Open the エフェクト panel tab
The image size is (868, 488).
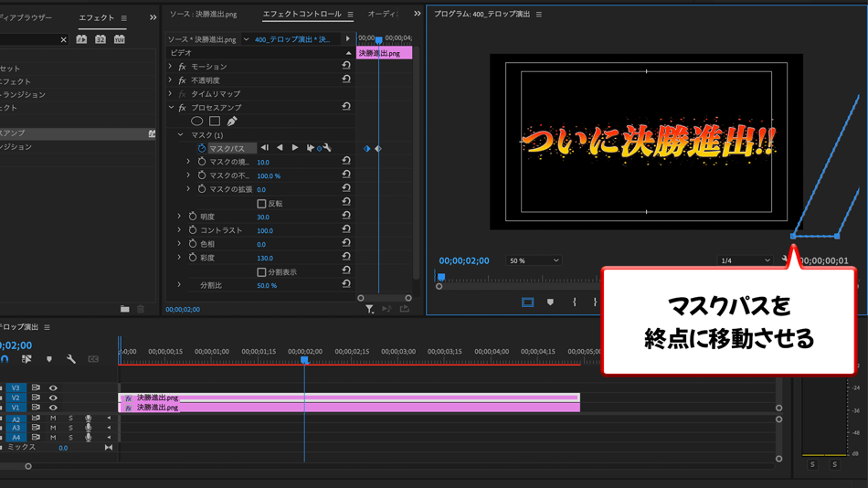pos(96,17)
